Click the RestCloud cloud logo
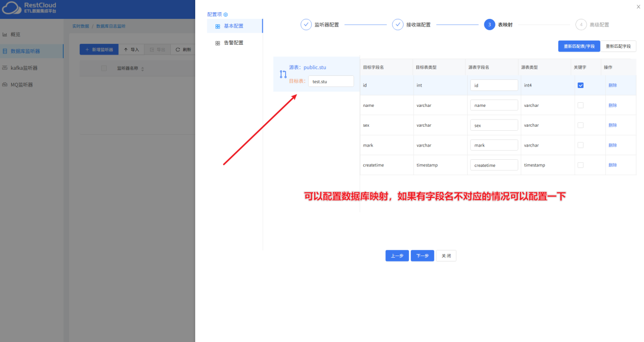Screen dimensions: 644x342 coord(11,8)
